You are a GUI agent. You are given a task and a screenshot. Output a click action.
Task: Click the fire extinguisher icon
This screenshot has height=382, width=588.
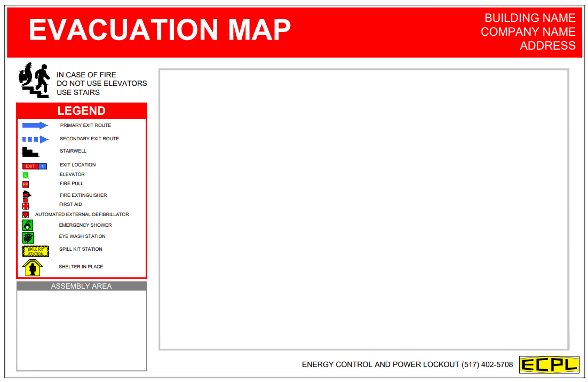(26, 195)
